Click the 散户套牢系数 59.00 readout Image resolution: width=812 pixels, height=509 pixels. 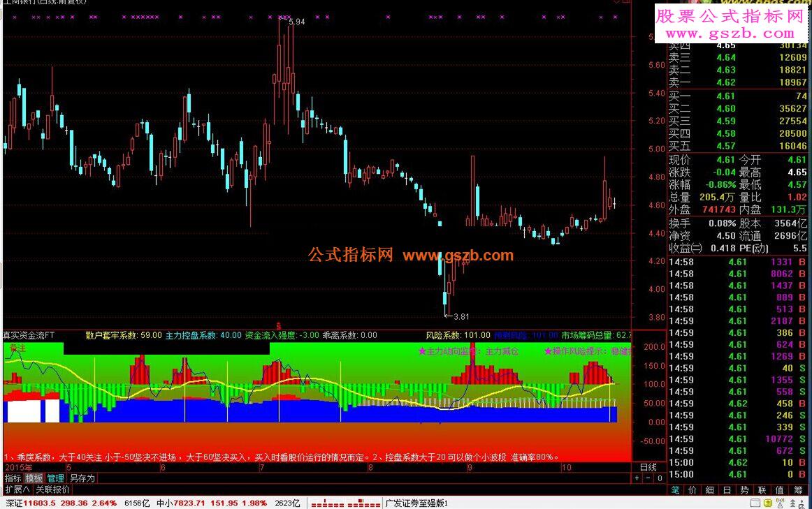124,335
